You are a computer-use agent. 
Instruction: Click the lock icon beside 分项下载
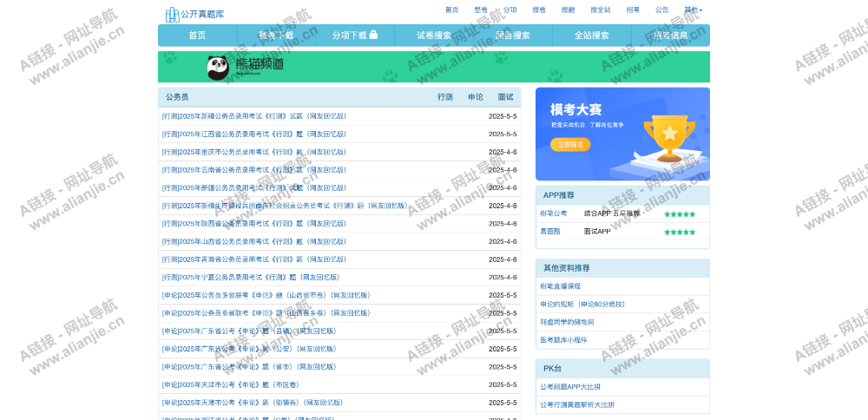pyautogui.click(x=373, y=35)
